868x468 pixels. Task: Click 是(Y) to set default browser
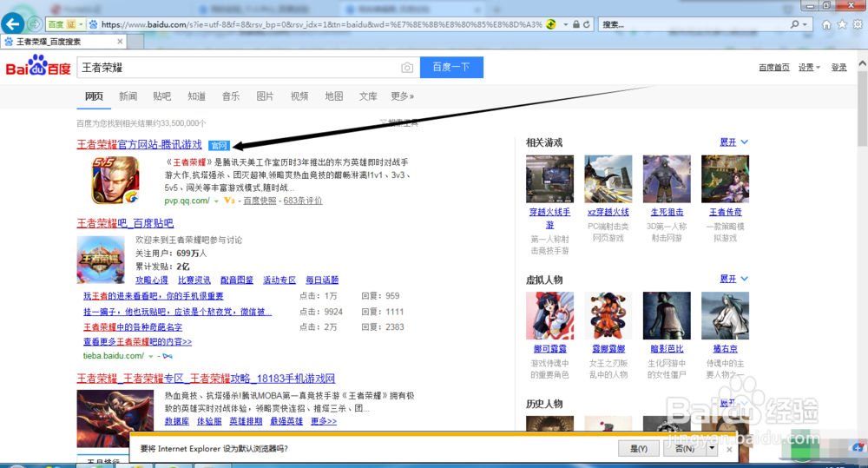639,449
